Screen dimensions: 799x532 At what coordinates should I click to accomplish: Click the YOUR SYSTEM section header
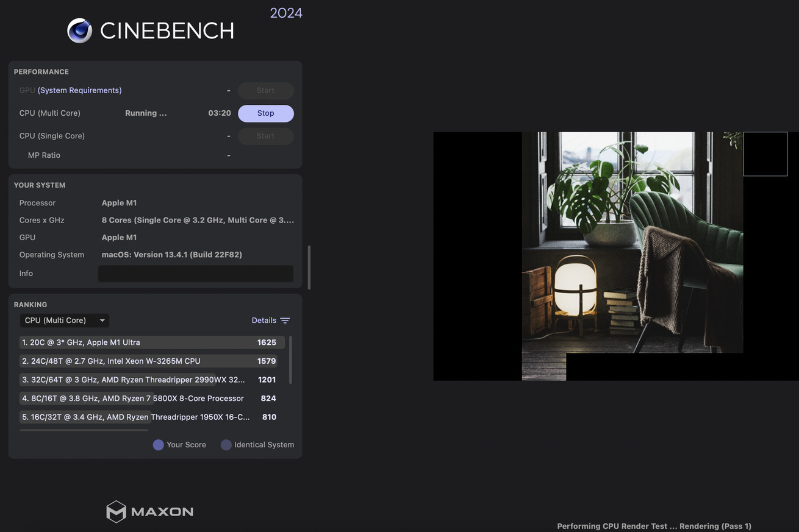40,185
